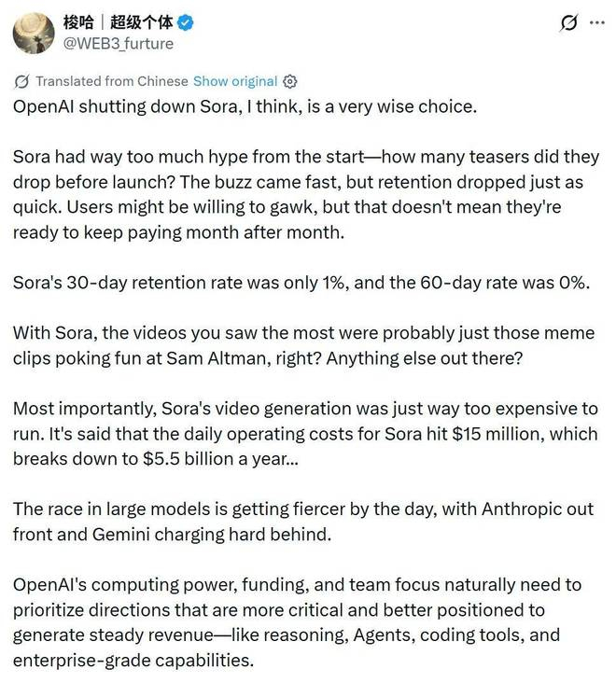Click the first line about OpenAI shutting down Sora
Viewport: 616px width, 683px height.
pyautogui.click(x=245, y=106)
